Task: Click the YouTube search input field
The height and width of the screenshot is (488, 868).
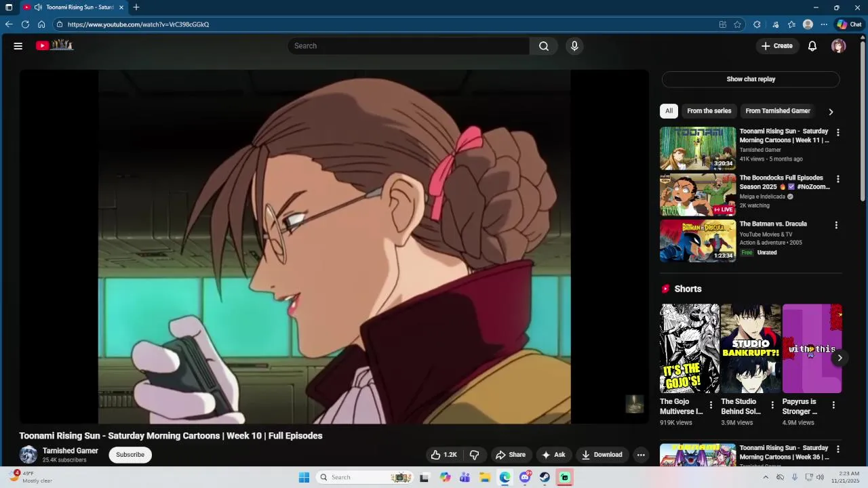Action: (x=408, y=46)
